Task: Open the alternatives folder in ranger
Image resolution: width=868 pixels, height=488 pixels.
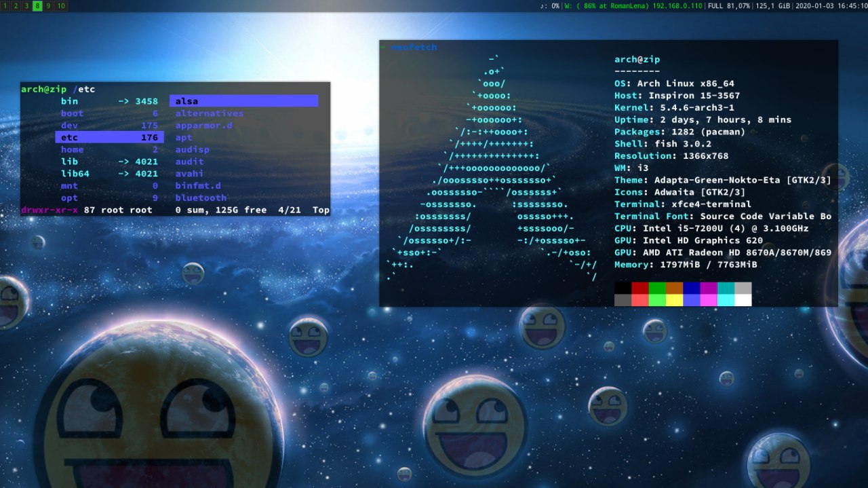Action: pyautogui.click(x=210, y=113)
